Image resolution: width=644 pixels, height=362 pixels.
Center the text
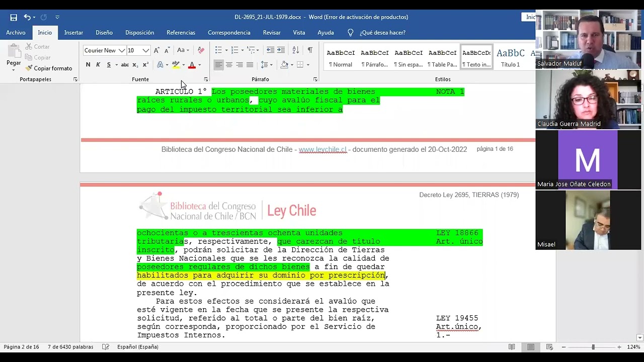pos(229,65)
